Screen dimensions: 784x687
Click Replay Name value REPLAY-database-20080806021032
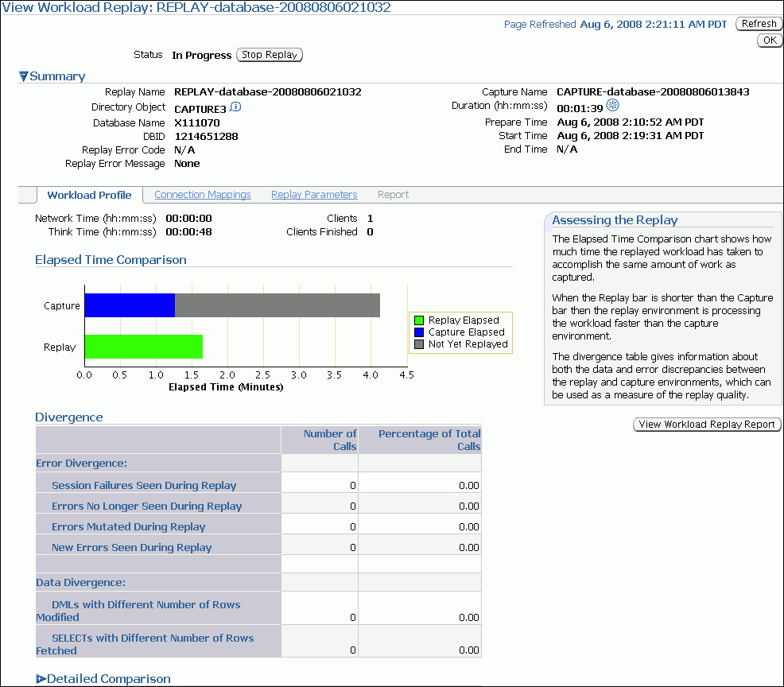267,92
